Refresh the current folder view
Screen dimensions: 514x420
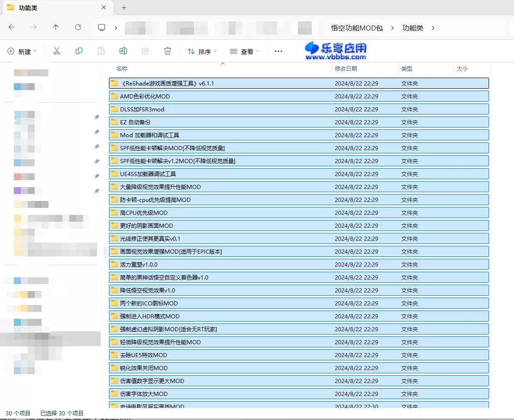tap(78, 28)
